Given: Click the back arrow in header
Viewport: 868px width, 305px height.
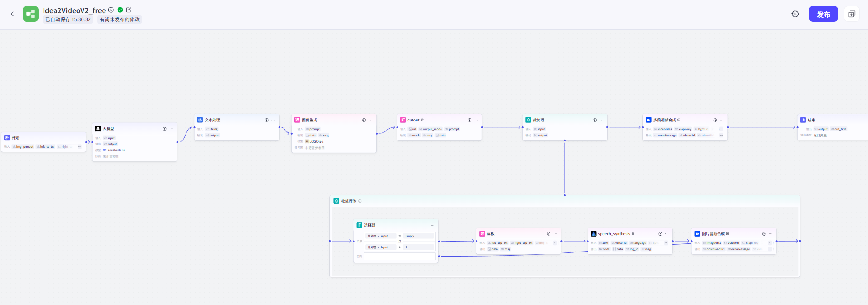Looking at the screenshot, I should pos(12,14).
